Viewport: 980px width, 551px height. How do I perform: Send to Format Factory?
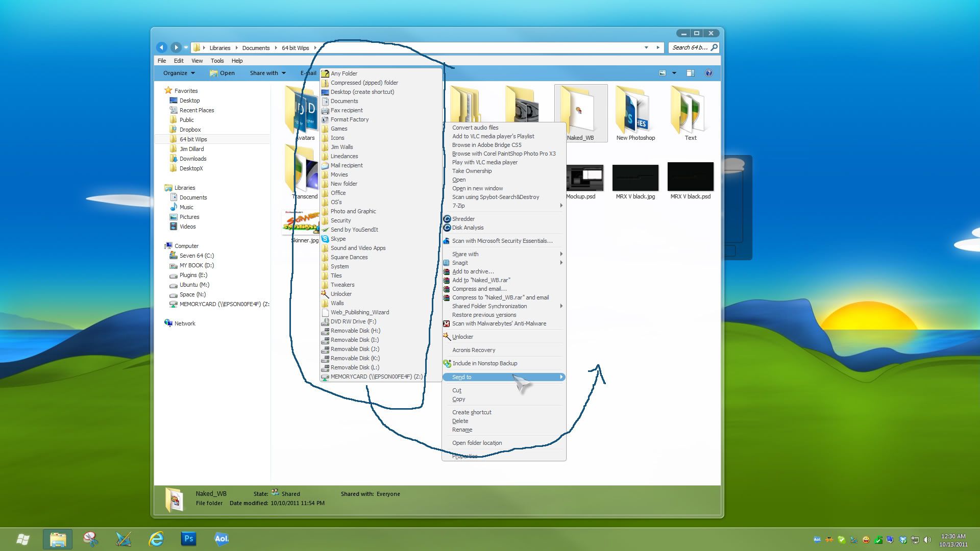click(x=350, y=119)
